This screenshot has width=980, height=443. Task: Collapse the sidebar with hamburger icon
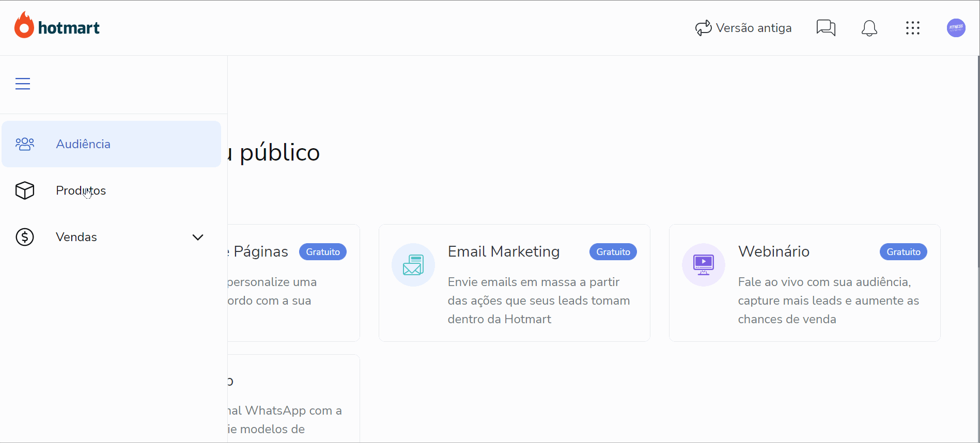[23, 84]
